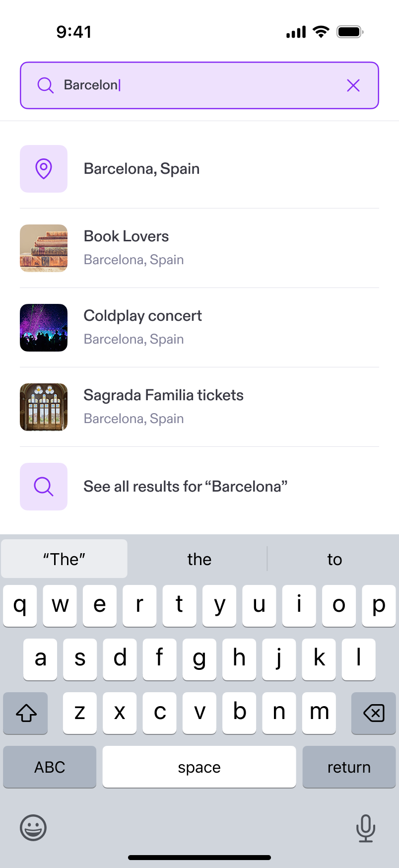Open the emoji keyboard

[33, 828]
